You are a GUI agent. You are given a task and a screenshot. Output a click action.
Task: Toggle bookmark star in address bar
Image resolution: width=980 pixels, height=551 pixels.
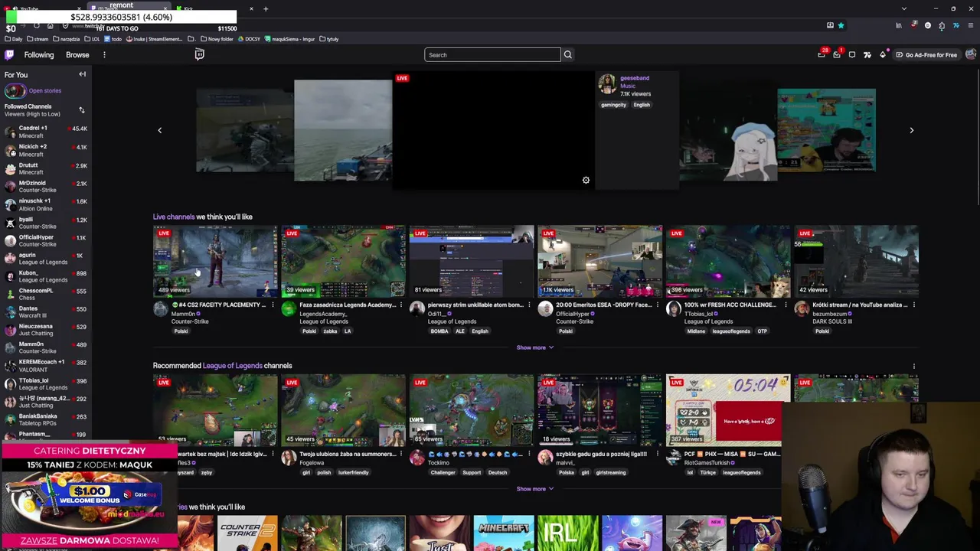click(x=841, y=26)
